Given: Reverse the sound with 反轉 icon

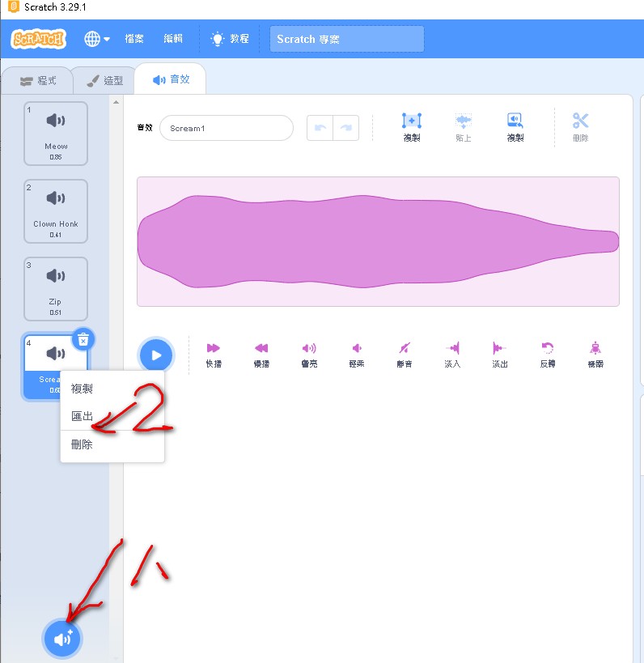Looking at the screenshot, I should 548,353.
